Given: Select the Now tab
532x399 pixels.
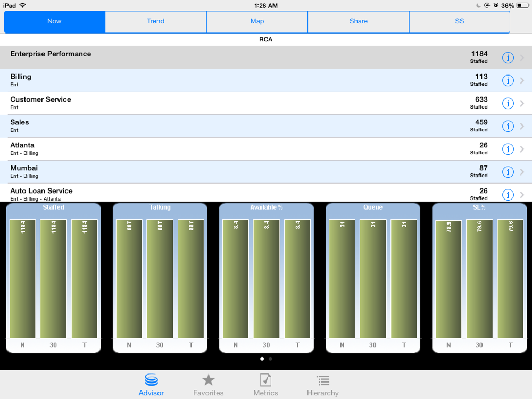Looking at the screenshot, I should 55,22.
